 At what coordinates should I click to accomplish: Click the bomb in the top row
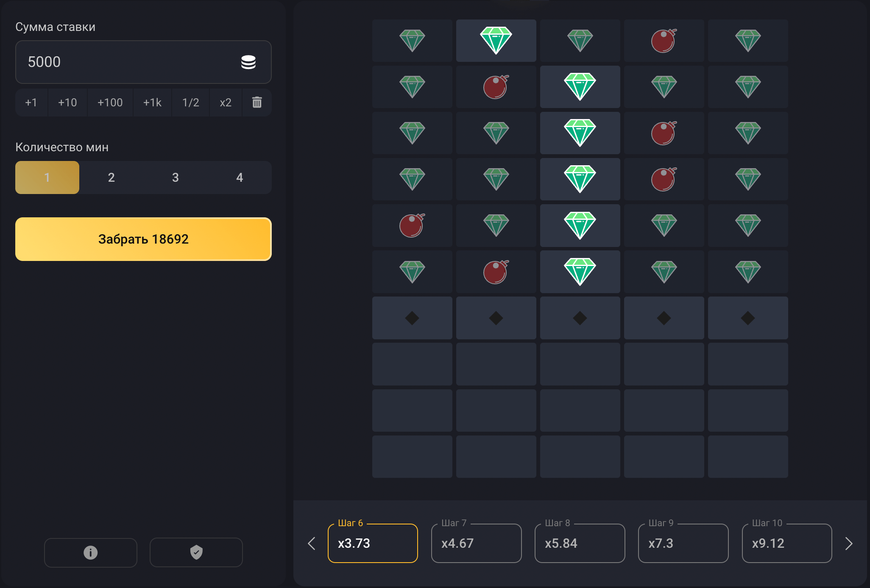coord(664,41)
